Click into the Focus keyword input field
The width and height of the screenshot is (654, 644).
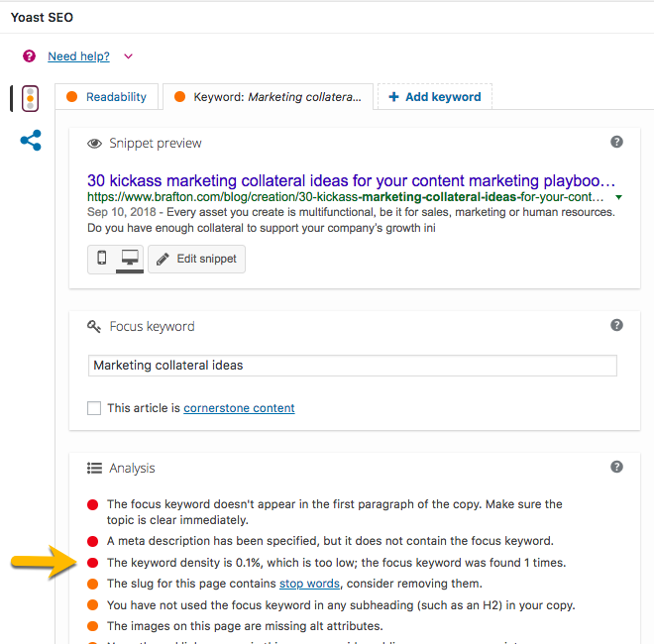pos(352,366)
